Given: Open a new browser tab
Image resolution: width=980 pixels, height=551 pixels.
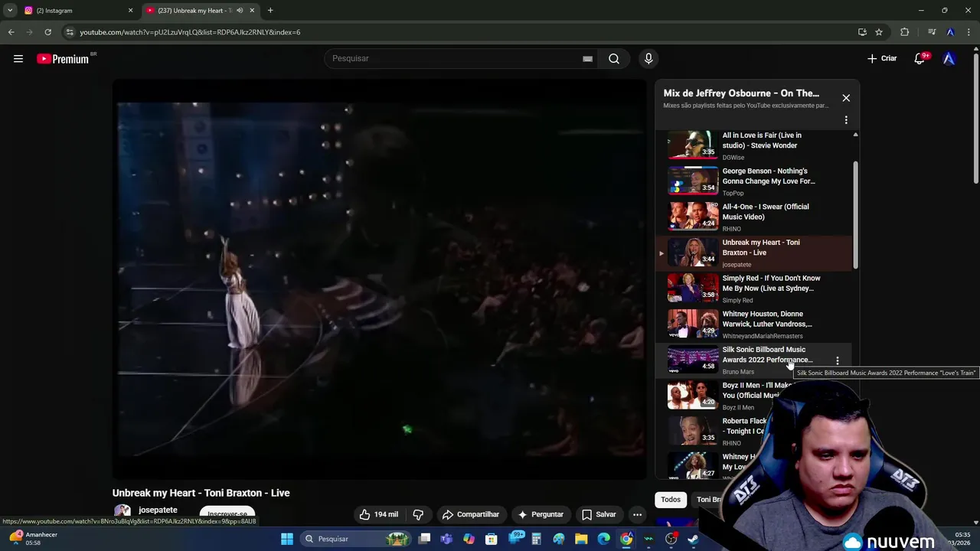Looking at the screenshot, I should pos(270,11).
